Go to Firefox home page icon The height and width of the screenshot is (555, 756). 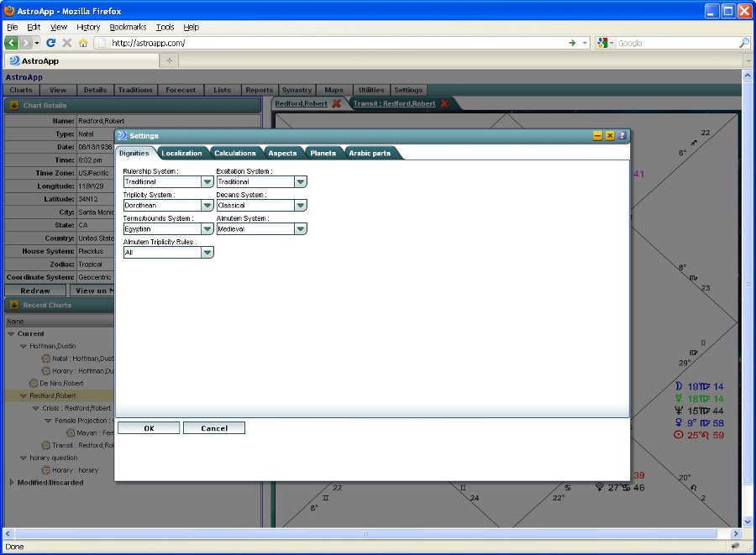[82, 43]
